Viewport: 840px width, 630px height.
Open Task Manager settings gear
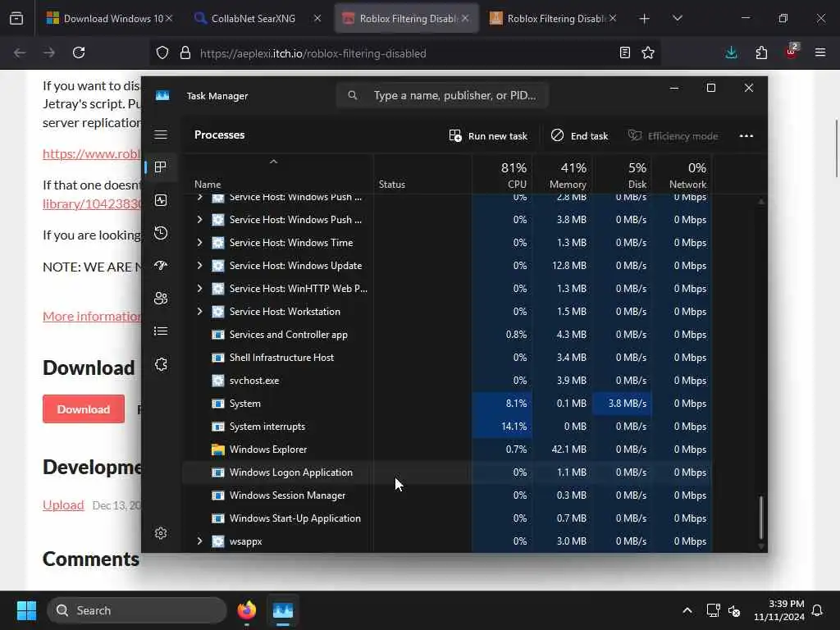[x=161, y=533]
